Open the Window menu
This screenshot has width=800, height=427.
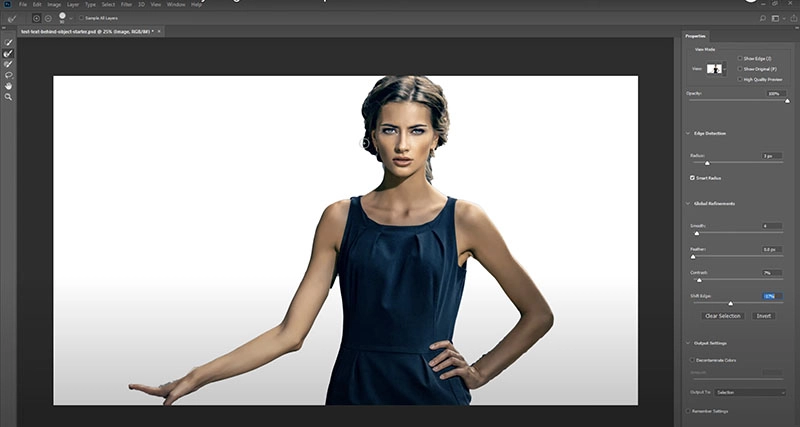click(176, 5)
